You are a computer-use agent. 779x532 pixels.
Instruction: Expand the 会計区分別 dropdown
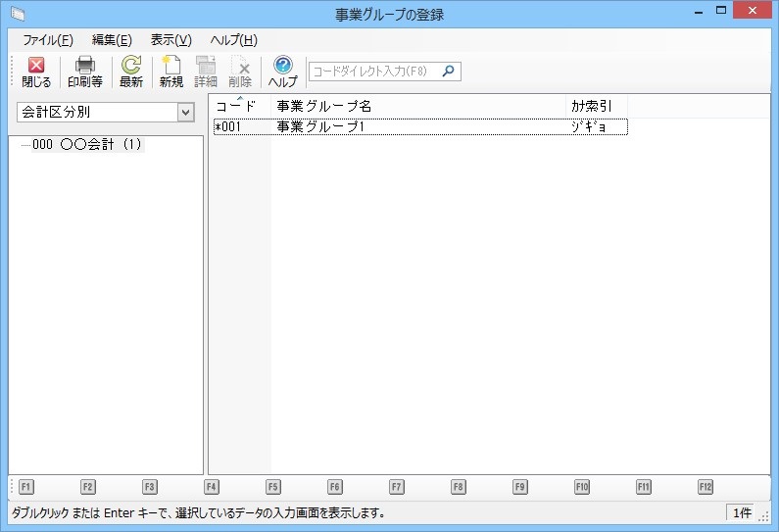[x=185, y=112]
